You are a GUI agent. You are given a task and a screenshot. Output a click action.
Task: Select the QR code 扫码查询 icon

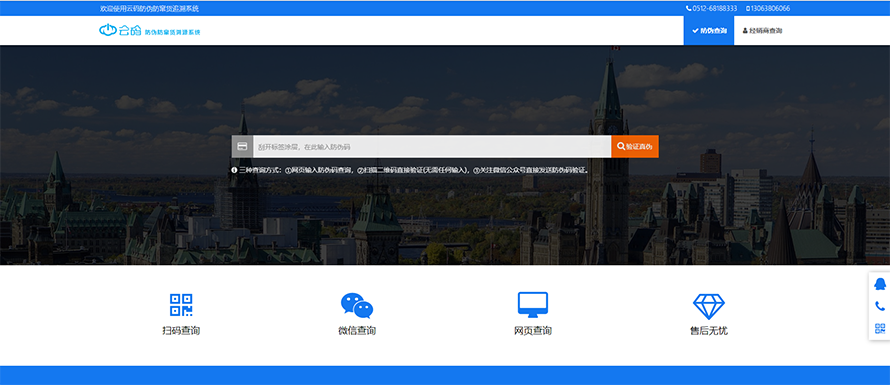click(181, 305)
